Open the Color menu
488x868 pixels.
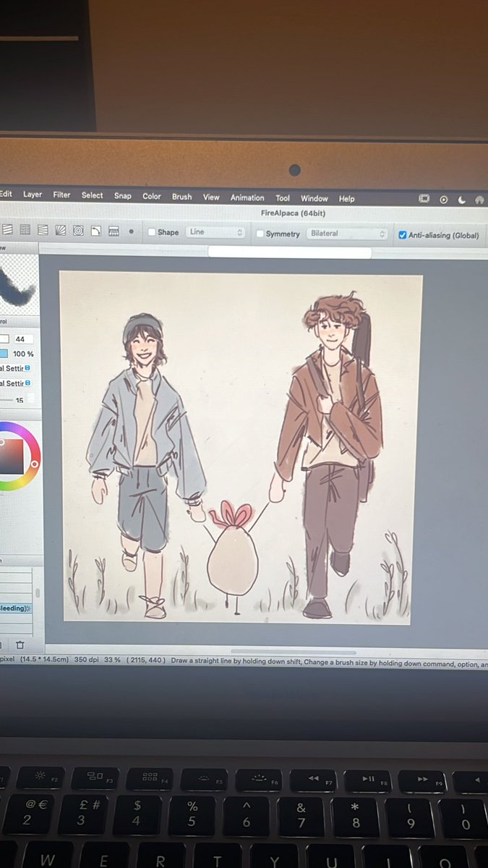[152, 196]
